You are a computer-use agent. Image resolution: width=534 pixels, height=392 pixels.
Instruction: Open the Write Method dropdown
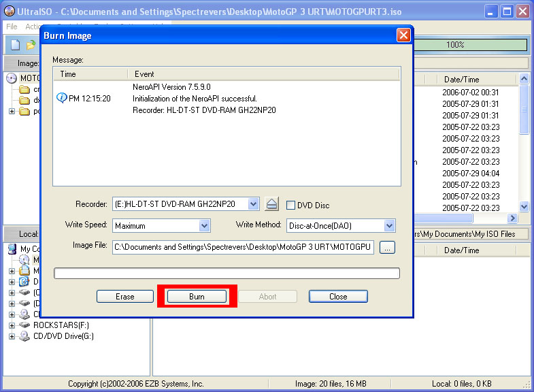[389, 225]
